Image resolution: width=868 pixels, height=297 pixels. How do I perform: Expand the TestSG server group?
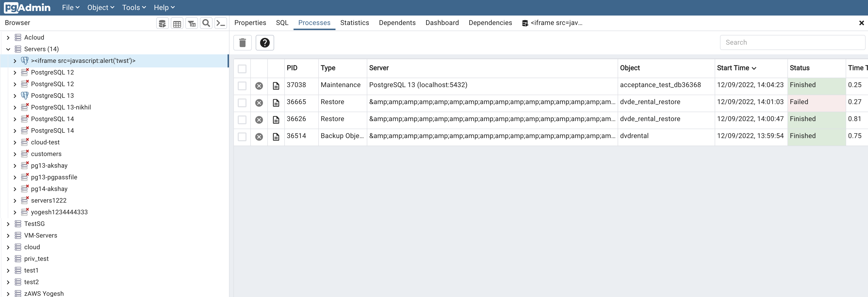click(x=8, y=223)
